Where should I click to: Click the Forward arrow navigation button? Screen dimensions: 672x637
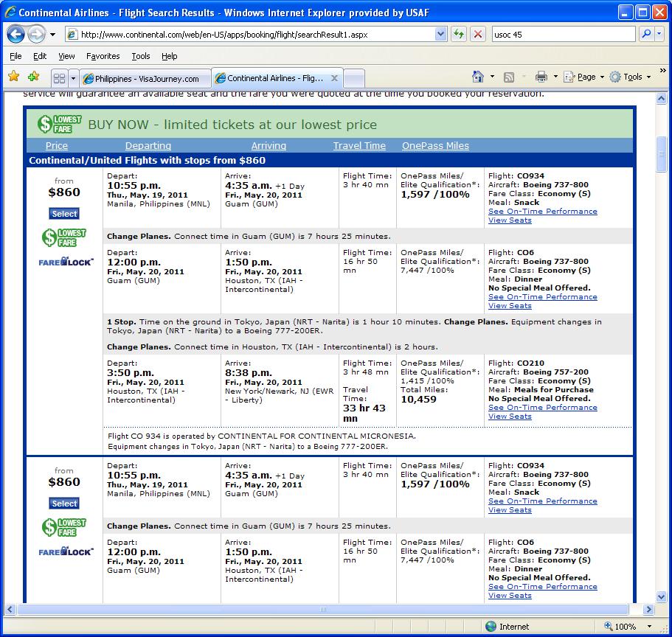36,34
